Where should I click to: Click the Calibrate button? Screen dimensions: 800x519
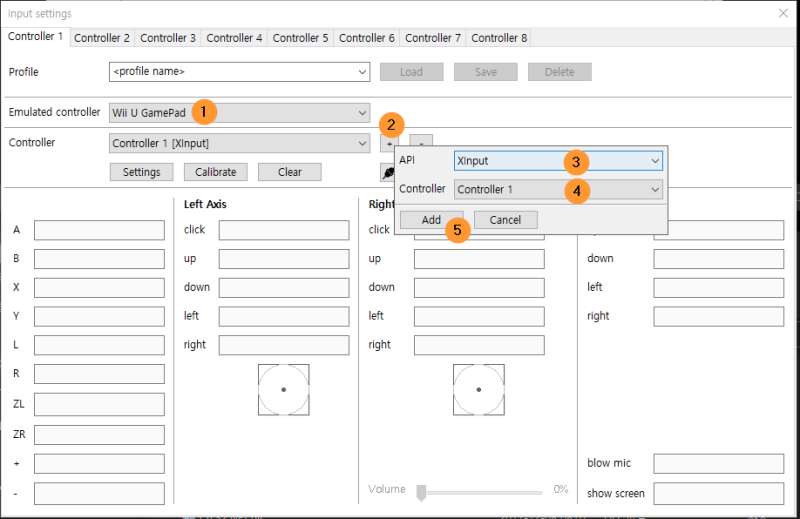tap(215, 172)
